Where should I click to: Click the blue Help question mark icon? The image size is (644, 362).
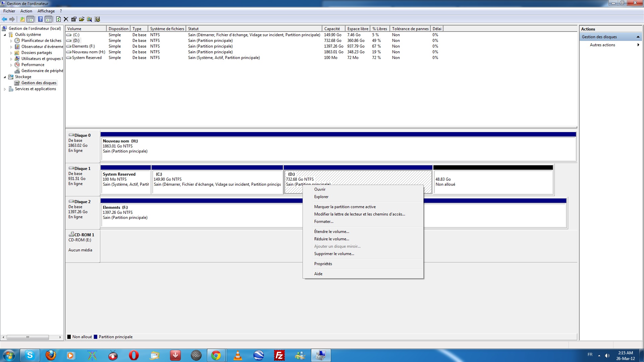pos(40,19)
